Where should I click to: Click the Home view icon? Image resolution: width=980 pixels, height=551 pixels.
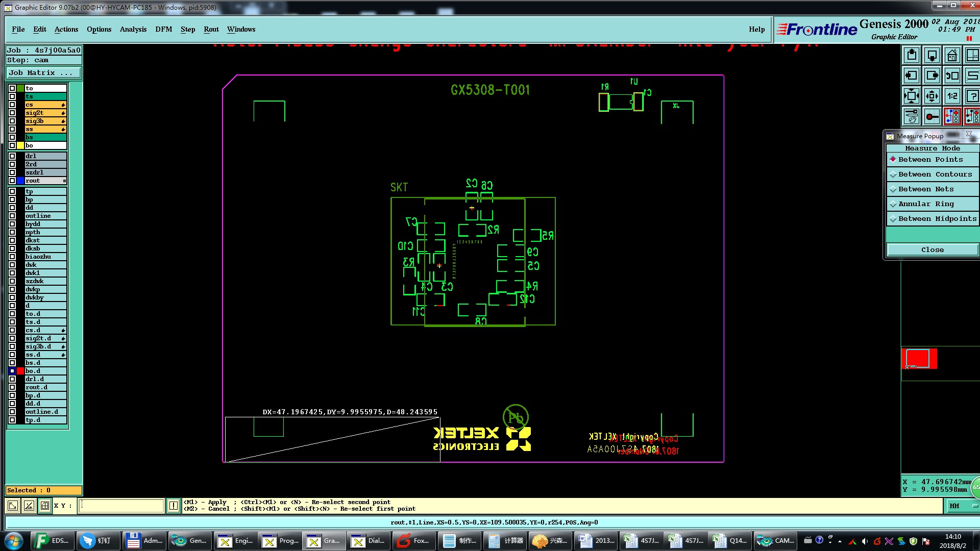pos(952,55)
